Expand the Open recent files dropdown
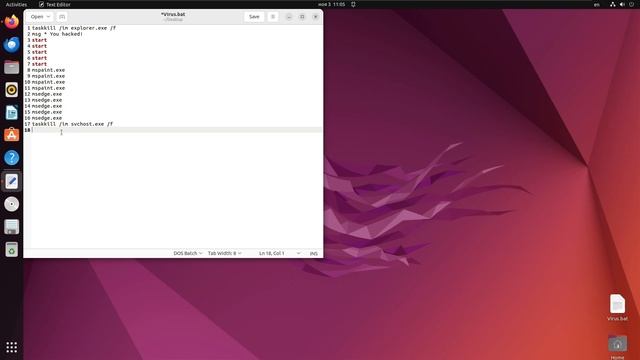This screenshot has width=640, height=360. pos(40,17)
